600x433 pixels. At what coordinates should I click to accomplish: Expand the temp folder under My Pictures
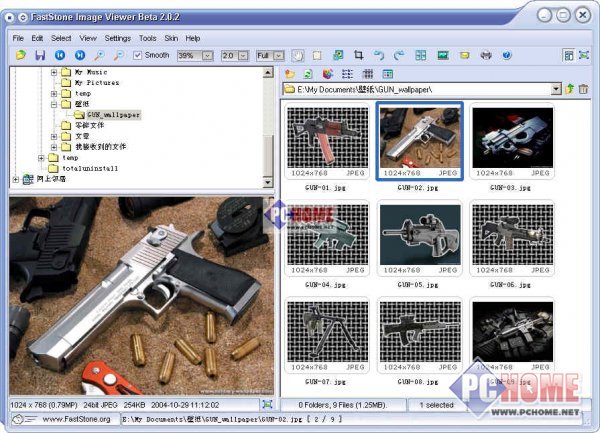[x=54, y=93]
